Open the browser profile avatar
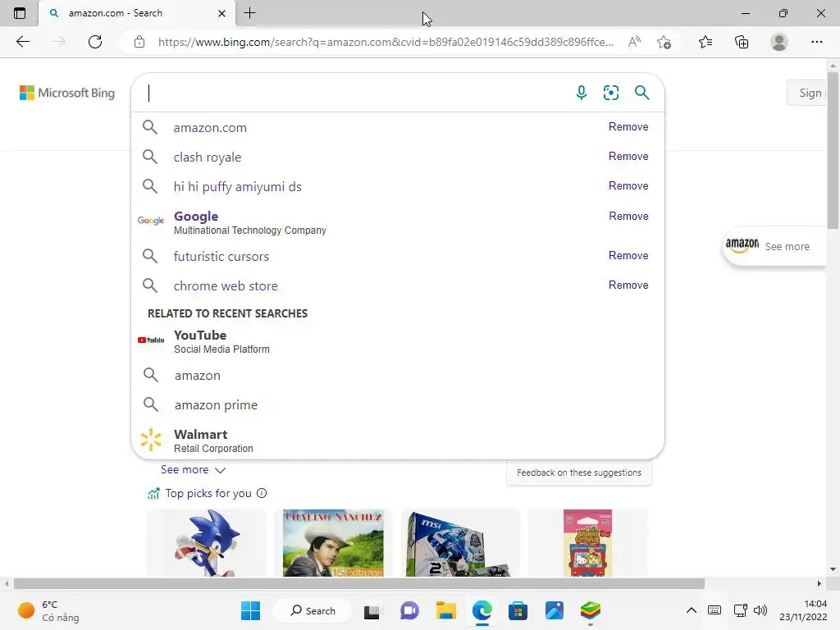This screenshot has width=840, height=630. (779, 42)
